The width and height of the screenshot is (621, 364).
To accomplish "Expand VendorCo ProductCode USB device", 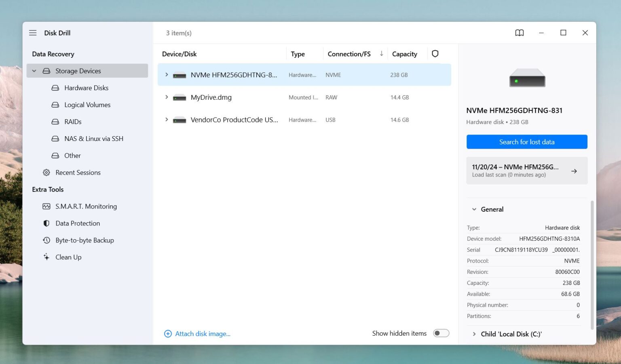I will (x=166, y=120).
